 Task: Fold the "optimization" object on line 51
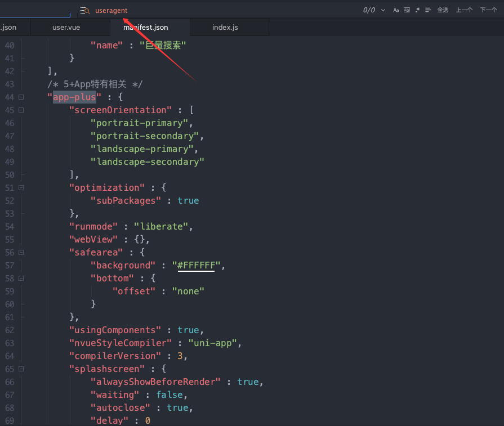21,188
